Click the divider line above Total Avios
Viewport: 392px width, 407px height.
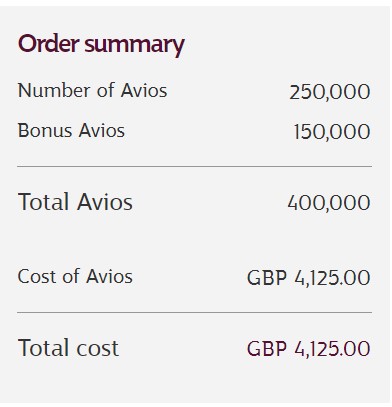195,166
